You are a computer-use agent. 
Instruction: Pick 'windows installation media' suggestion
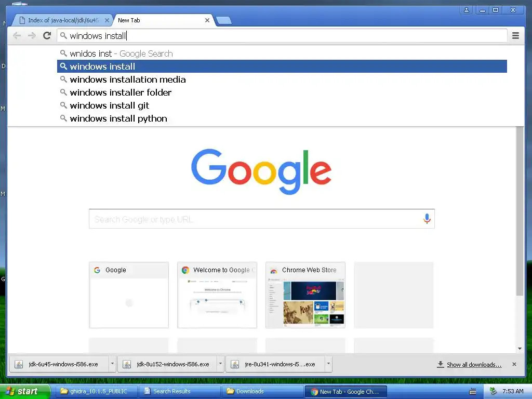coord(282,79)
